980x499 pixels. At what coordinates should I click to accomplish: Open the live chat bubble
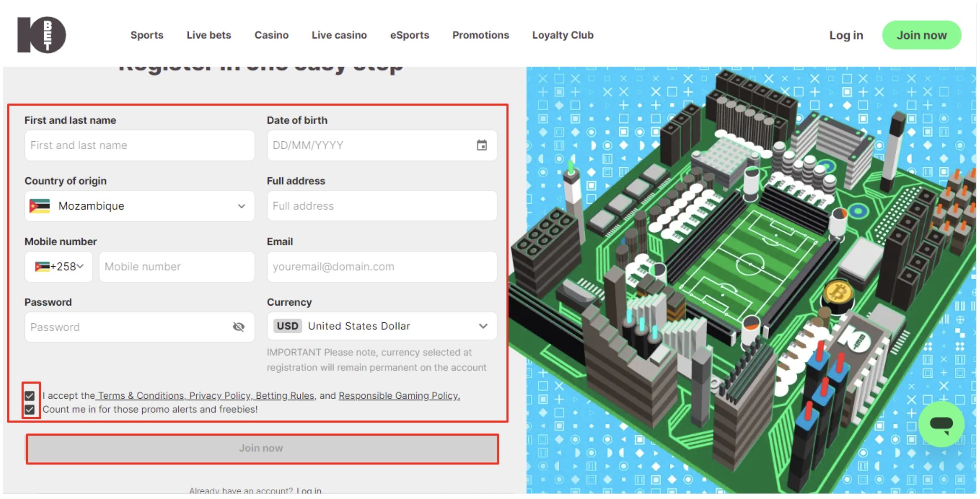click(x=941, y=424)
